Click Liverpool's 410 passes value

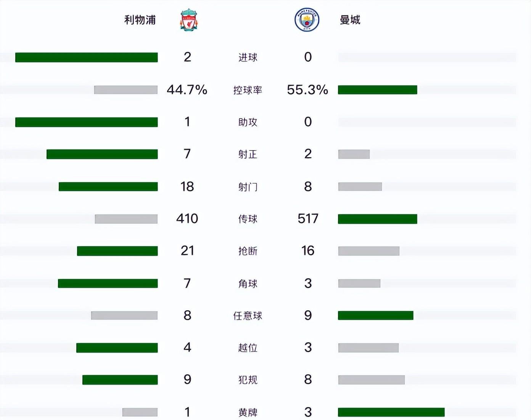(x=187, y=219)
